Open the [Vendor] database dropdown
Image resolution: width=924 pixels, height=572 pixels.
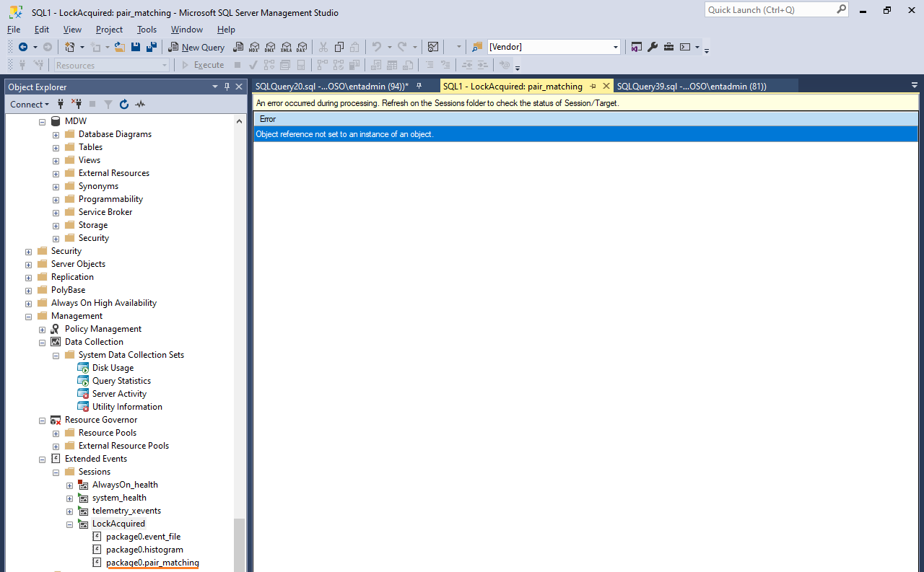click(614, 47)
